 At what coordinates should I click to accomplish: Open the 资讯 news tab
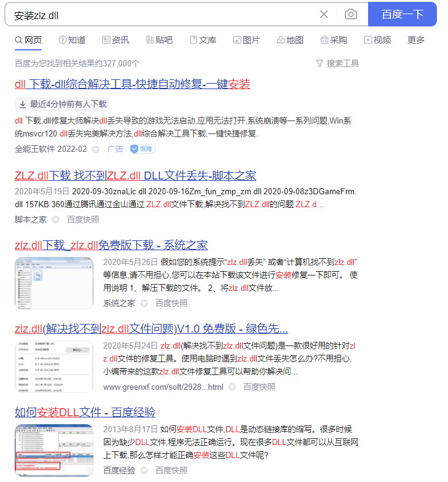116,40
